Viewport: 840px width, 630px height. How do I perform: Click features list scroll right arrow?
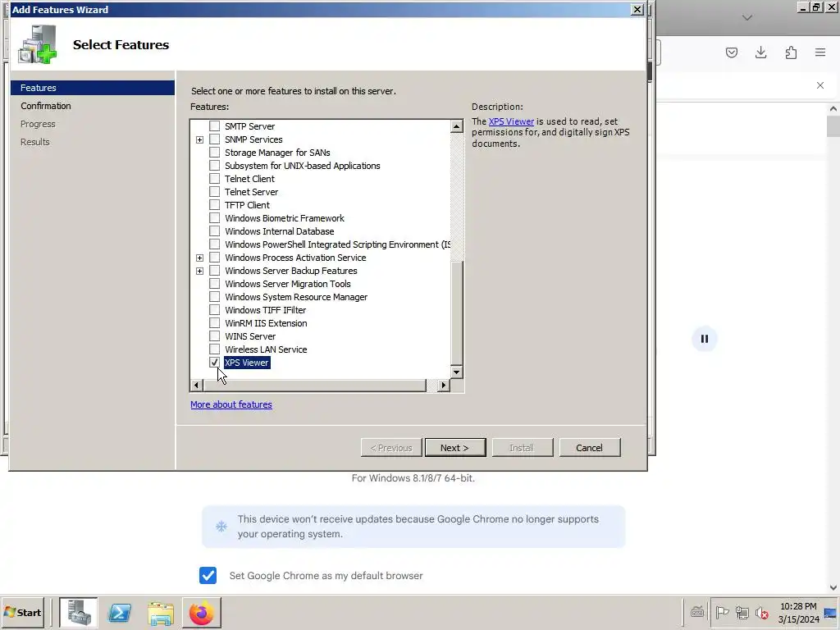pyautogui.click(x=444, y=385)
